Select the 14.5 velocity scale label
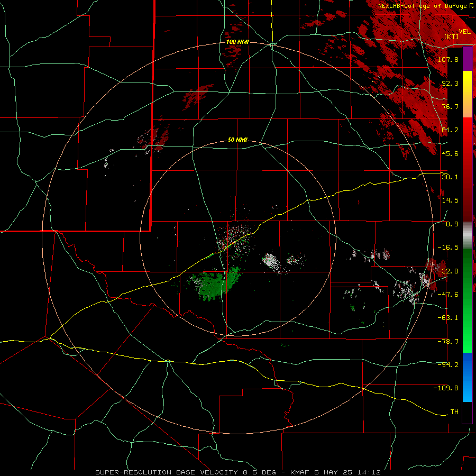476x476 pixels. tap(450, 200)
